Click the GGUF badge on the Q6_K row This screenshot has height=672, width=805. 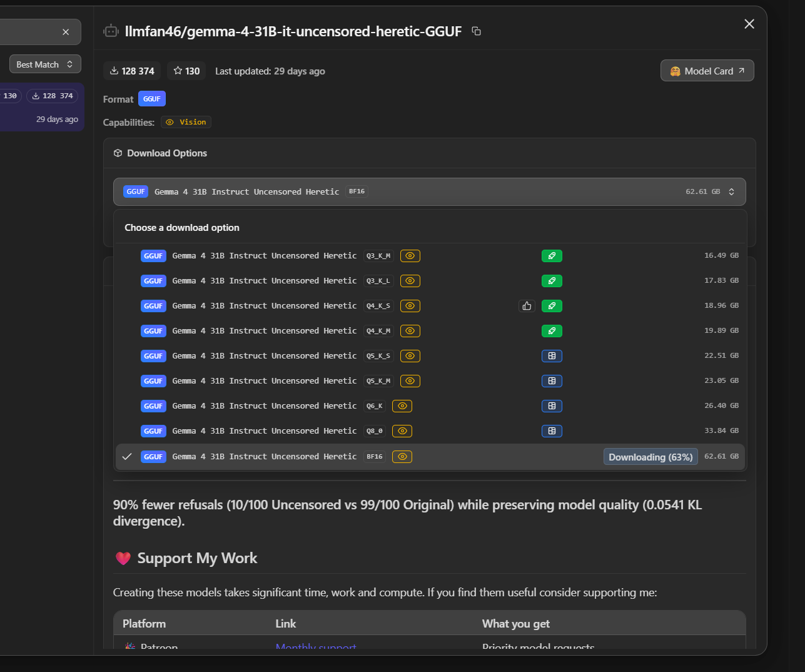coord(153,406)
